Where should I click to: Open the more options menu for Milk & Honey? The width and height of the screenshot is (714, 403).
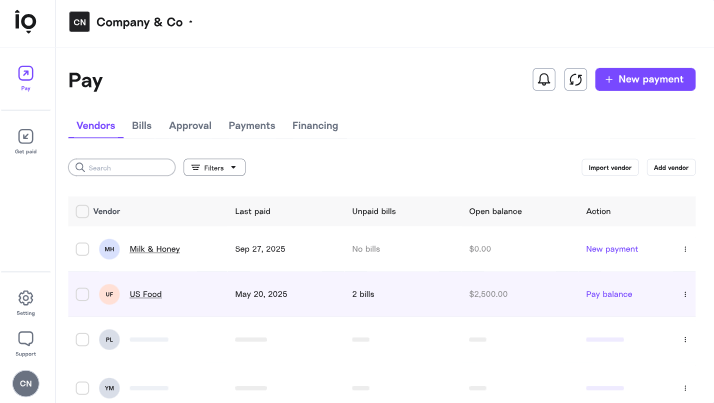[x=685, y=249]
